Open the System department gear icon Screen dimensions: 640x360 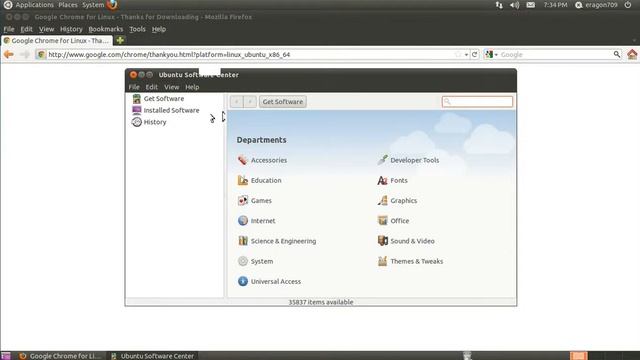coord(242,261)
